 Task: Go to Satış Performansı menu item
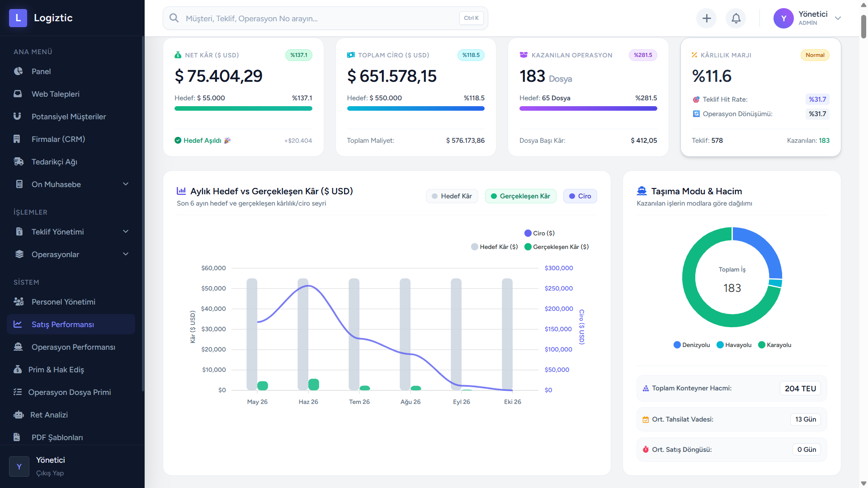(71, 324)
